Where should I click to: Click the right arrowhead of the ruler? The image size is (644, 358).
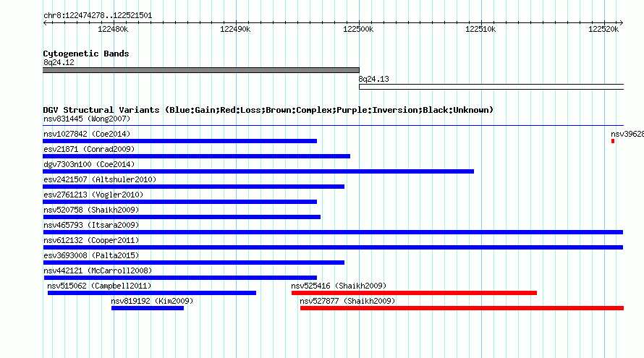622,23
